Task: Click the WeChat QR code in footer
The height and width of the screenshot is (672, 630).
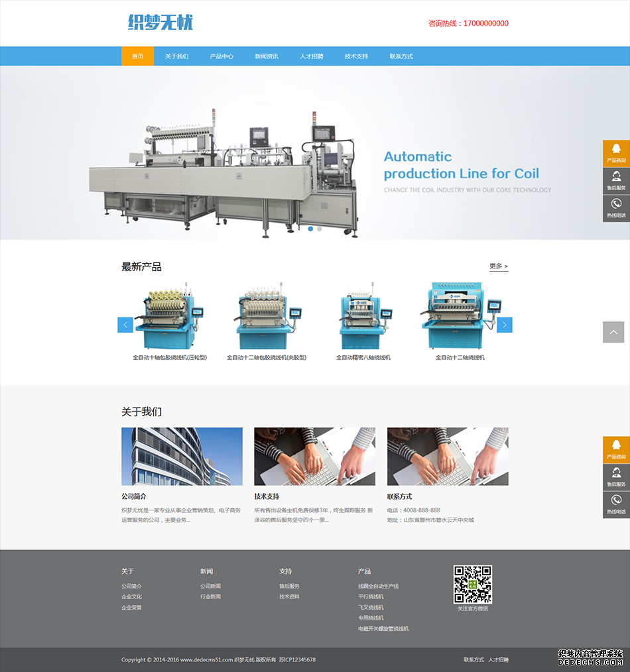Action: [472, 584]
